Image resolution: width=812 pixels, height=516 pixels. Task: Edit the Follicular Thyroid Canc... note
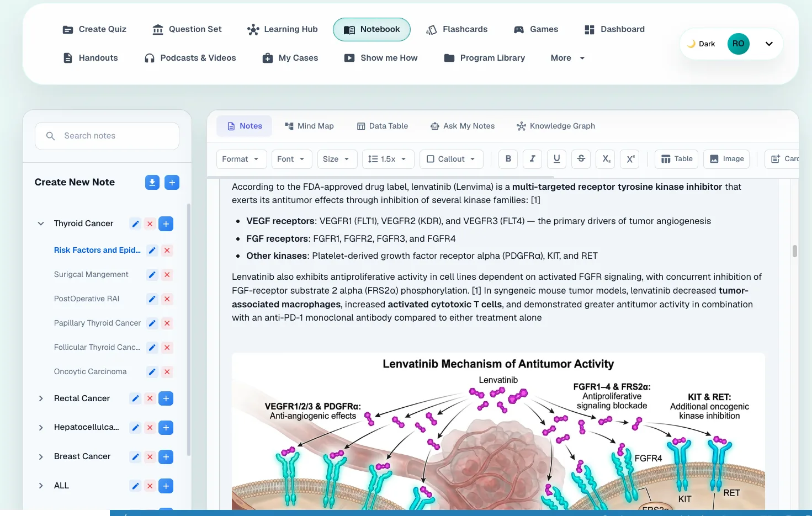(152, 347)
